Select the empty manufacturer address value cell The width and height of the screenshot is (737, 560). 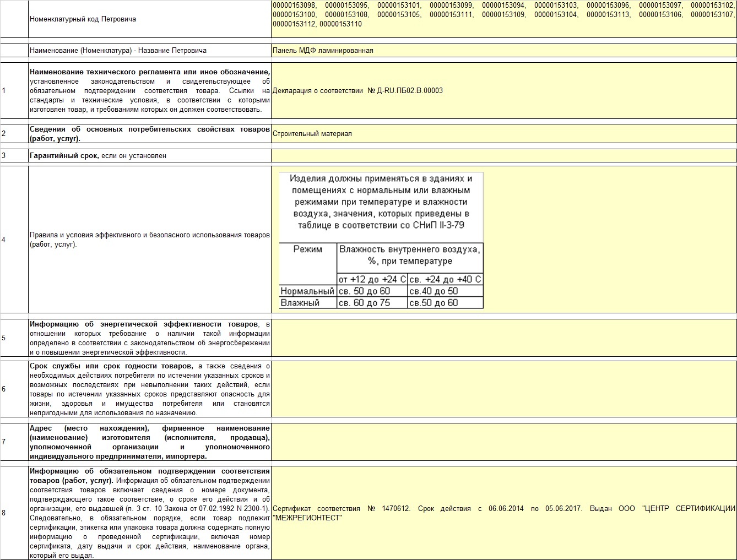(503, 442)
